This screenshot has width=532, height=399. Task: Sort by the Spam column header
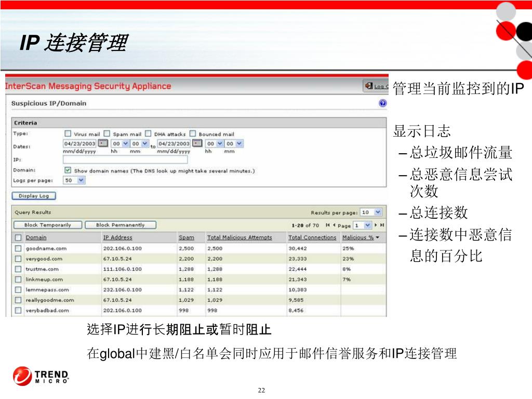(x=187, y=237)
